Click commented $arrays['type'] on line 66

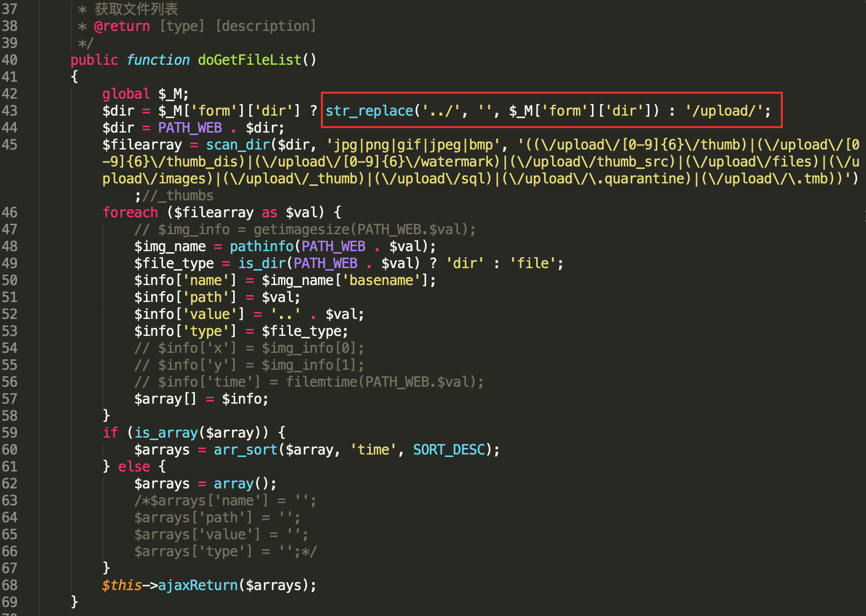point(194,551)
